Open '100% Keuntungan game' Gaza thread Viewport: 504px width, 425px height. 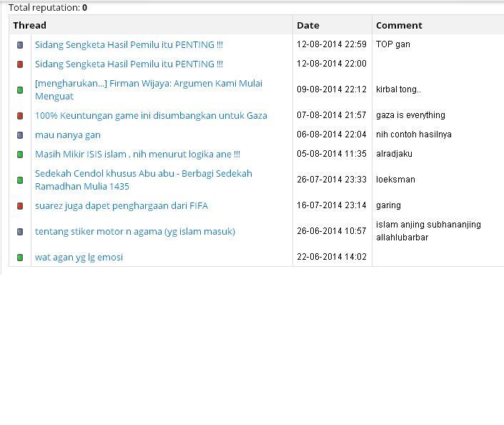tap(151, 115)
